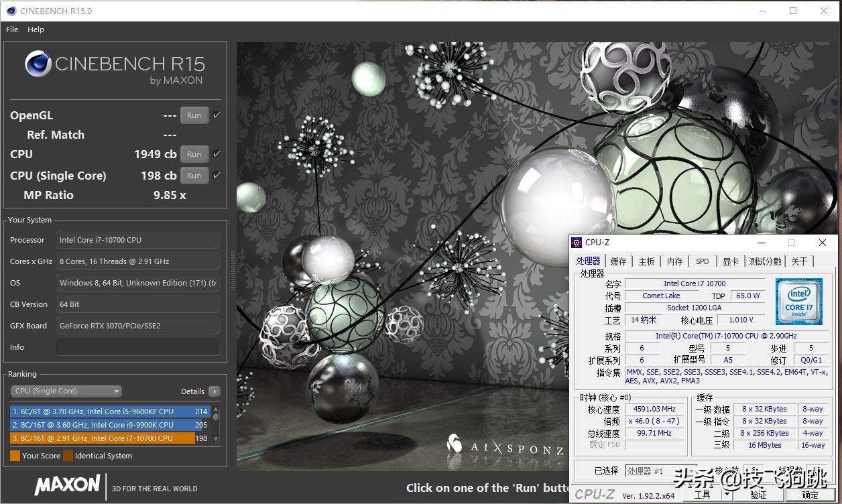Click the 验证 button in CPU-Z
Image resolution: width=842 pixels, height=504 pixels.
759,495
